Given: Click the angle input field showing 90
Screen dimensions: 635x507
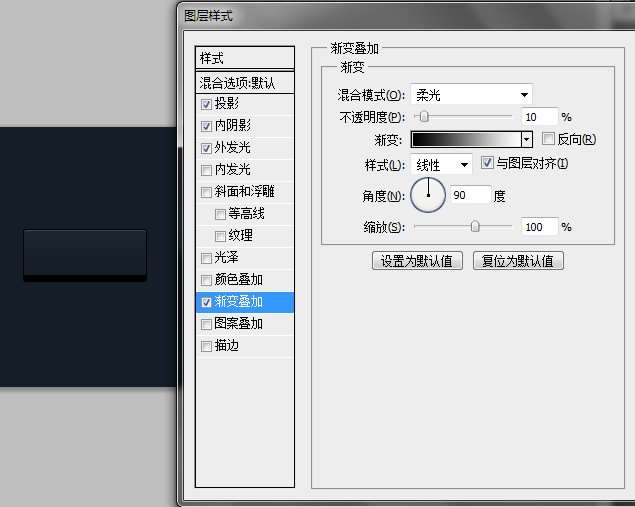Looking at the screenshot, I should click(470, 195).
